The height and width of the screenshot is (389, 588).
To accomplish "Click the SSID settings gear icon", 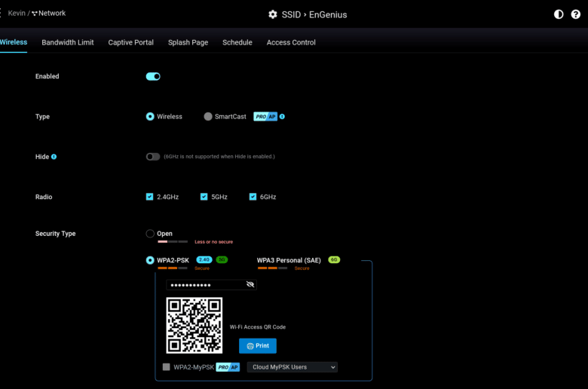I will pyautogui.click(x=273, y=14).
